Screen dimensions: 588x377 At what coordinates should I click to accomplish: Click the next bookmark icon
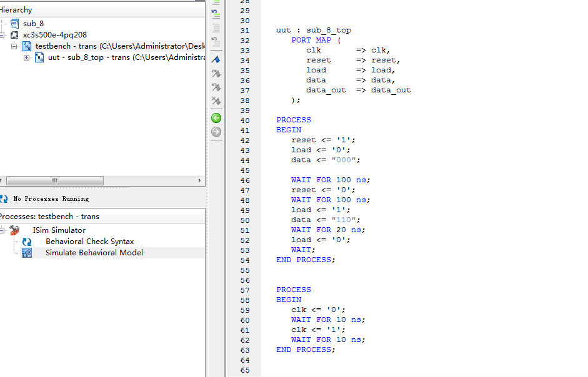point(216,73)
